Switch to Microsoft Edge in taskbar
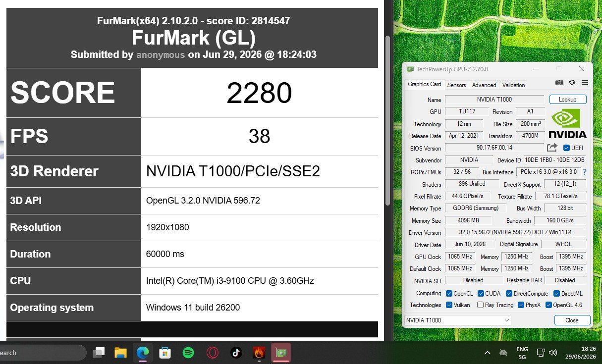This screenshot has width=602, height=364. [143, 353]
